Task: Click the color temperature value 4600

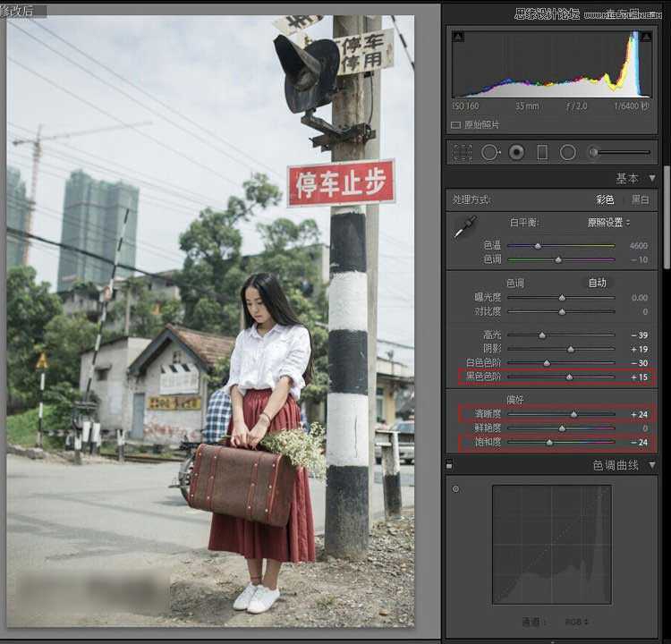Action: point(639,246)
